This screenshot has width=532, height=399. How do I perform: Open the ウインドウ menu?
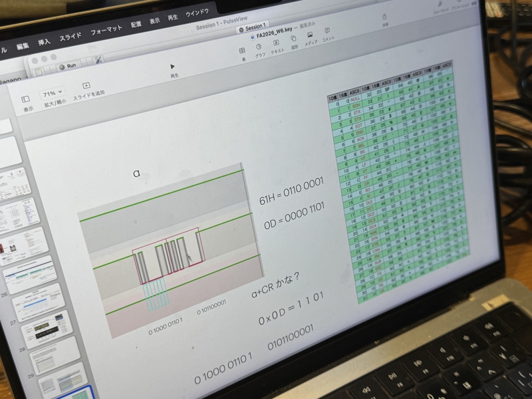(x=197, y=13)
